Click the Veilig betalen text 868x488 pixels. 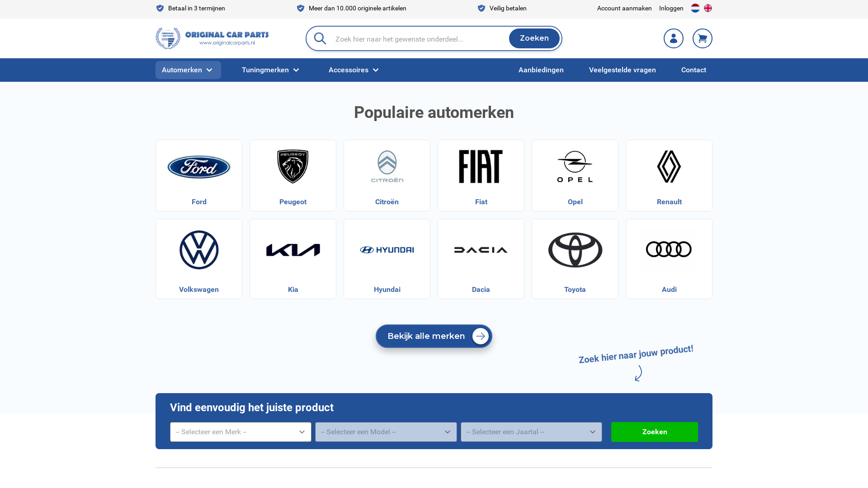508,8
